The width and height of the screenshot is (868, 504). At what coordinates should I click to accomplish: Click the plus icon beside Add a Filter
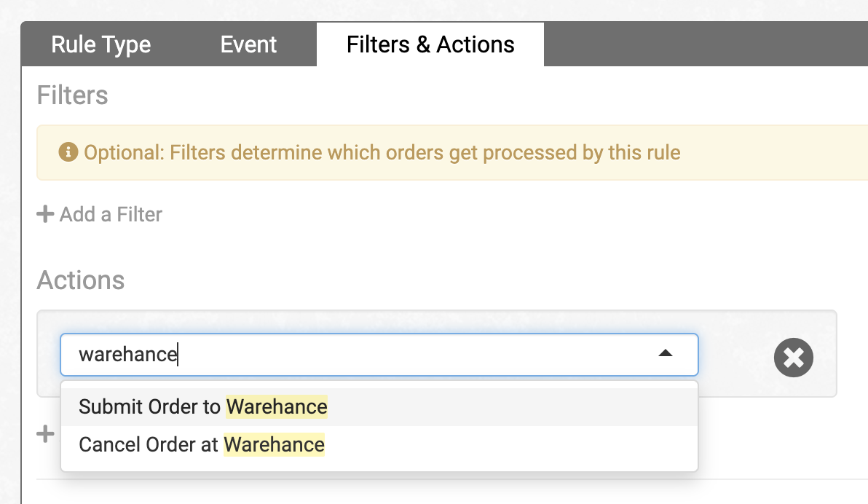click(x=45, y=214)
